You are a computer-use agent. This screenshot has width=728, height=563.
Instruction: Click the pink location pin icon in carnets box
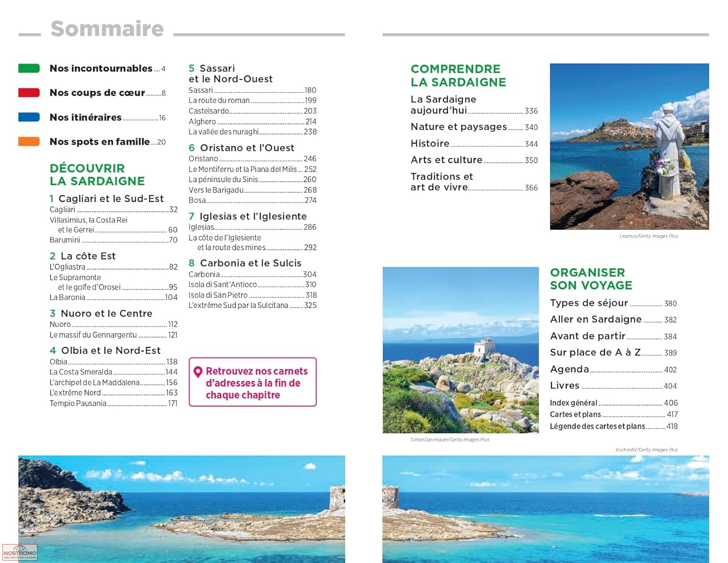click(198, 372)
